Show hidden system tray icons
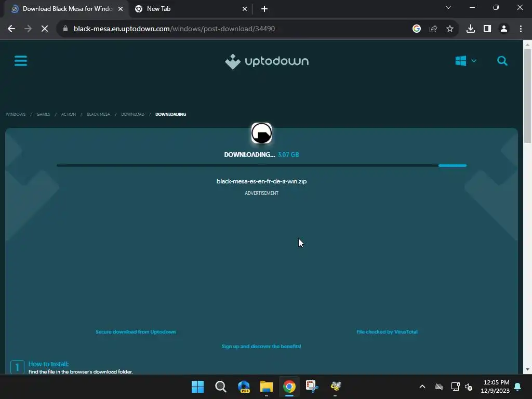 click(422, 387)
